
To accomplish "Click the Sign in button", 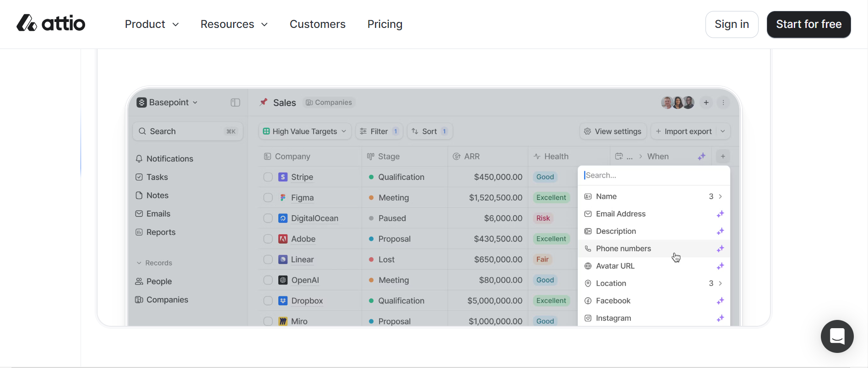I will coord(732,24).
